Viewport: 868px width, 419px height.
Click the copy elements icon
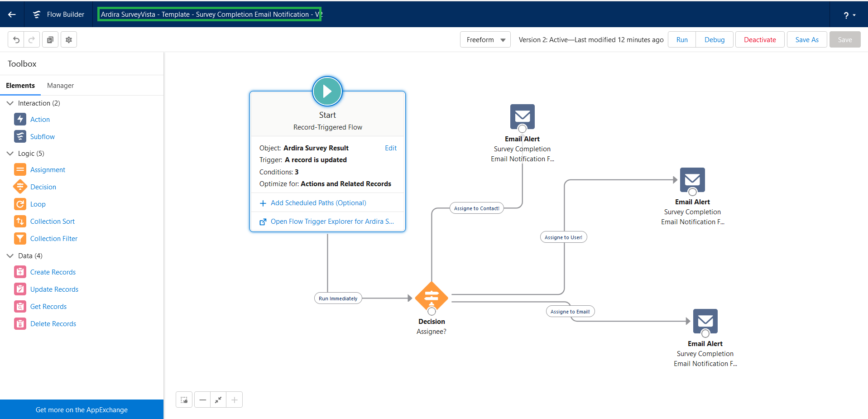(x=50, y=39)
